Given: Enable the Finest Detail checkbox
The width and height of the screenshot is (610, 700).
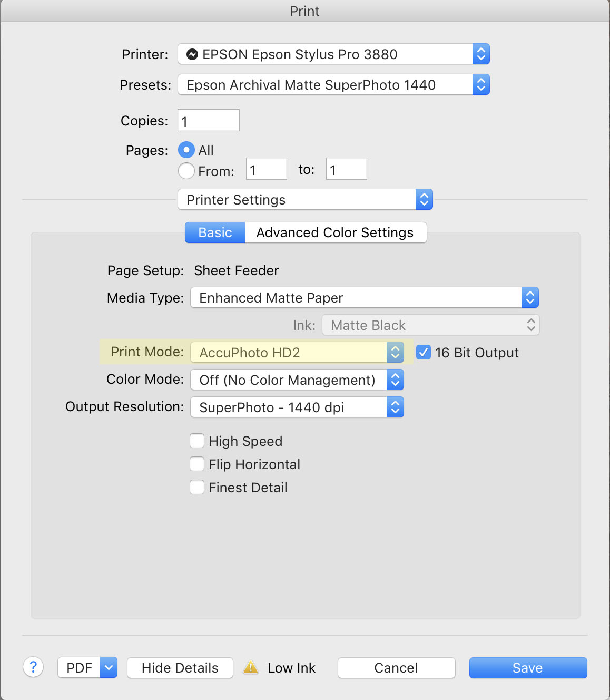Looking at the screenshot, I should pyautogui.click(x=197, y=487).
